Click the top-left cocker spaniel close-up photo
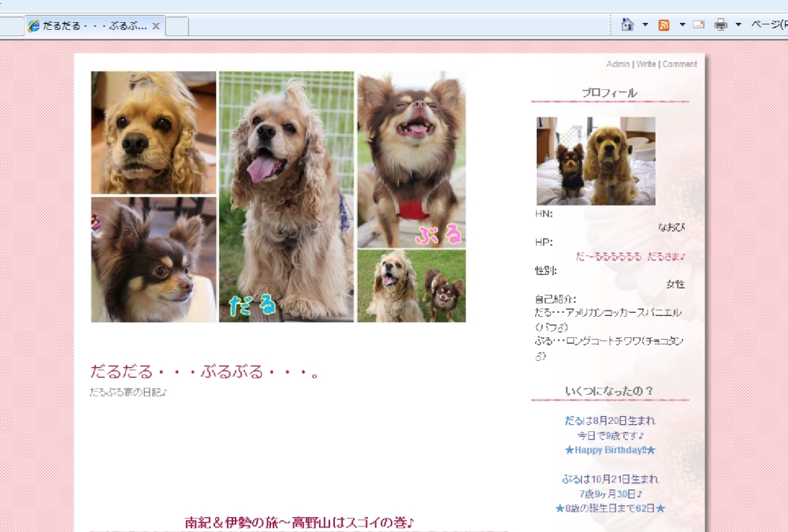The width and height of the screenshot is (788, 532). tap(154, 132)
